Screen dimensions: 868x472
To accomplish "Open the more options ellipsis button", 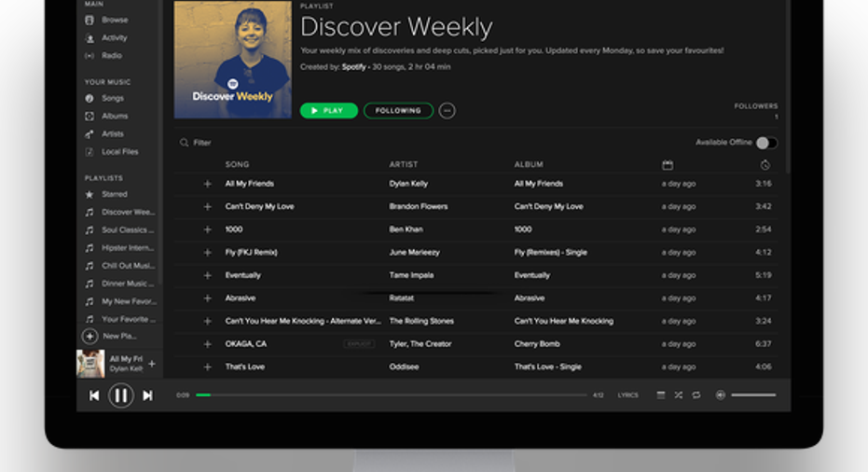I will (448, 111).
